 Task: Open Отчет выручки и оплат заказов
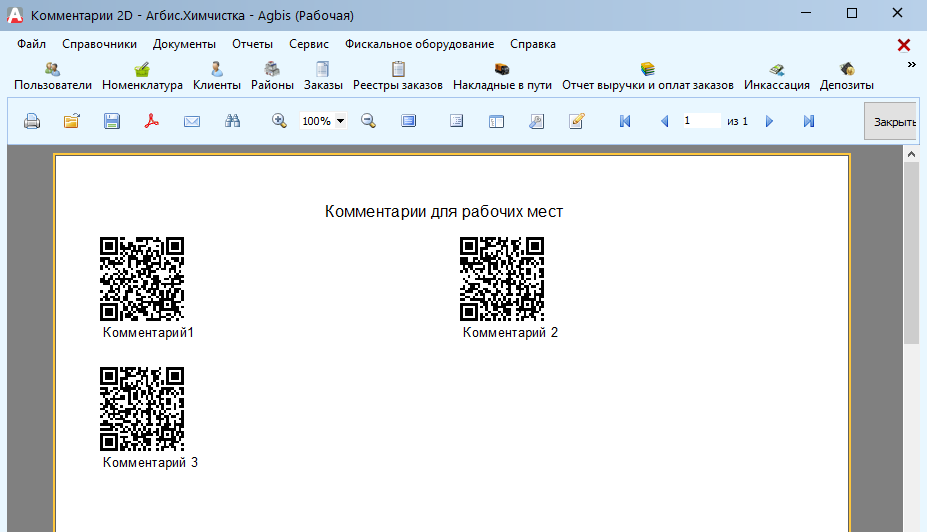(647, 77)
